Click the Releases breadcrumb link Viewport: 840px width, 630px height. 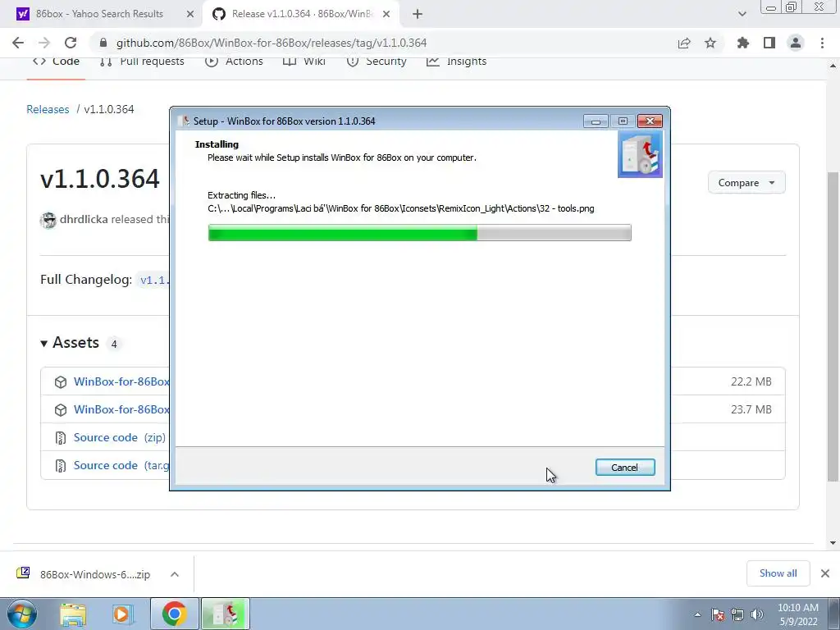click(48, 109)
